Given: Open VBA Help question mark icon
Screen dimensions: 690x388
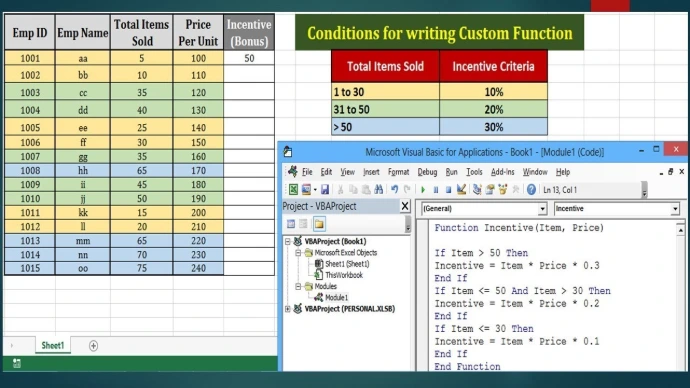Looking at the screenshot, I should point(531,190).
